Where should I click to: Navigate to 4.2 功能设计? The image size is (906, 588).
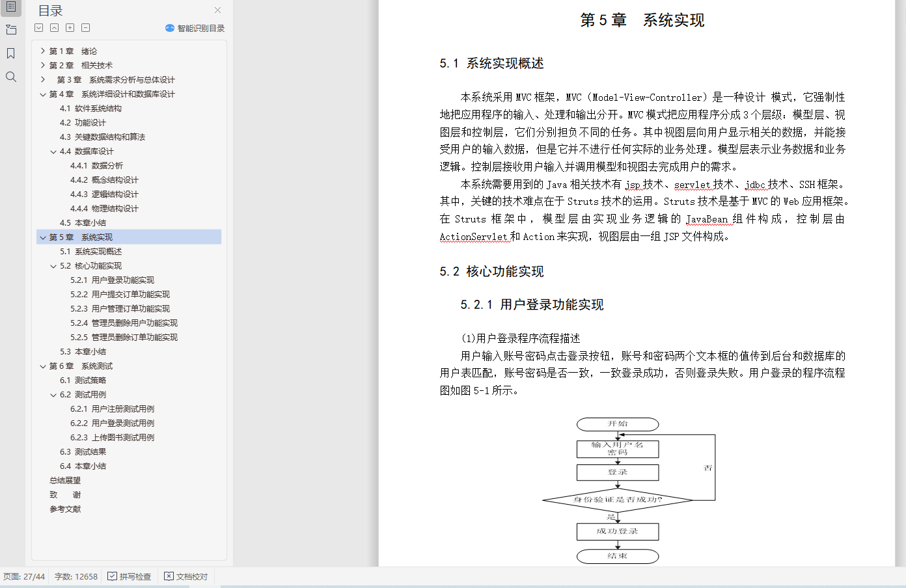(x=83, y=122)
